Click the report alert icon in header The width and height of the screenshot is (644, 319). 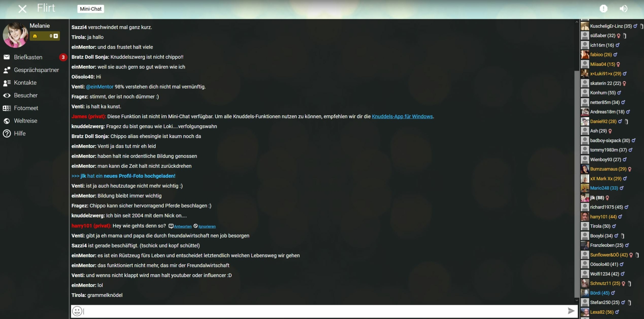[603, 9]
